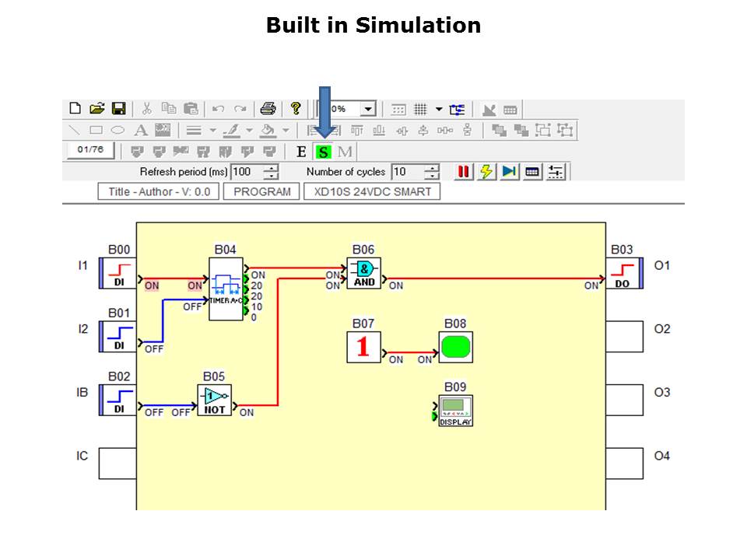Click the yellow lightning power failure icon
This screenshot has width=747, height=560.
pyautogui.click(x=486, y=172)
